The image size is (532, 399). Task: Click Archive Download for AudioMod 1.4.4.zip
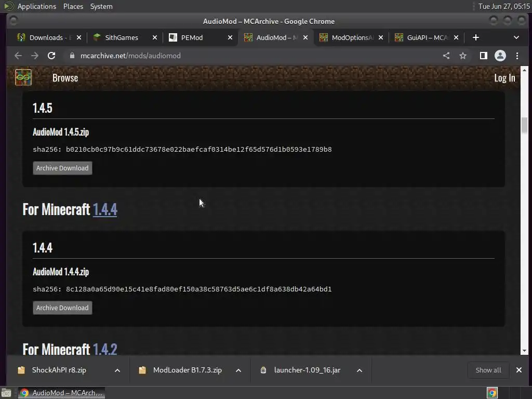[62, 308]
